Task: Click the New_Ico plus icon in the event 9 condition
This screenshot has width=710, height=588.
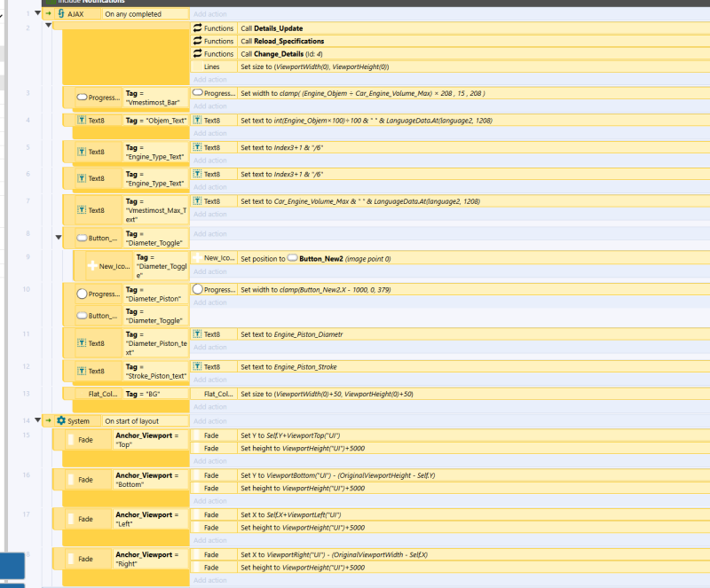Action: pos(92,266)
